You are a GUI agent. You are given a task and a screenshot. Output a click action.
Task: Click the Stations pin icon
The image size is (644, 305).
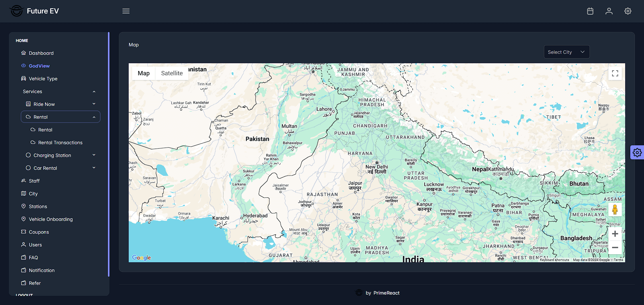click(24, 206)
